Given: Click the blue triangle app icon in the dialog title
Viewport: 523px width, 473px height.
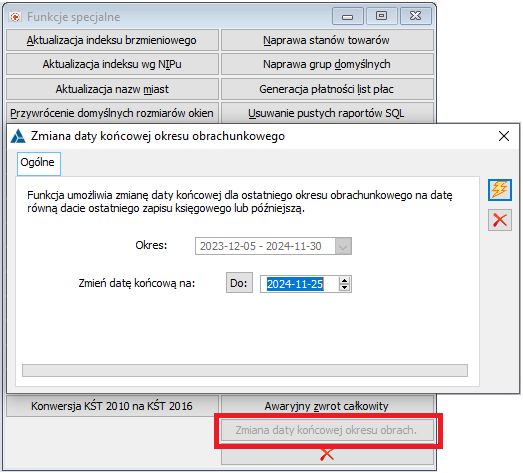Looking at the screenshot, I should click(x=18, y=136).
